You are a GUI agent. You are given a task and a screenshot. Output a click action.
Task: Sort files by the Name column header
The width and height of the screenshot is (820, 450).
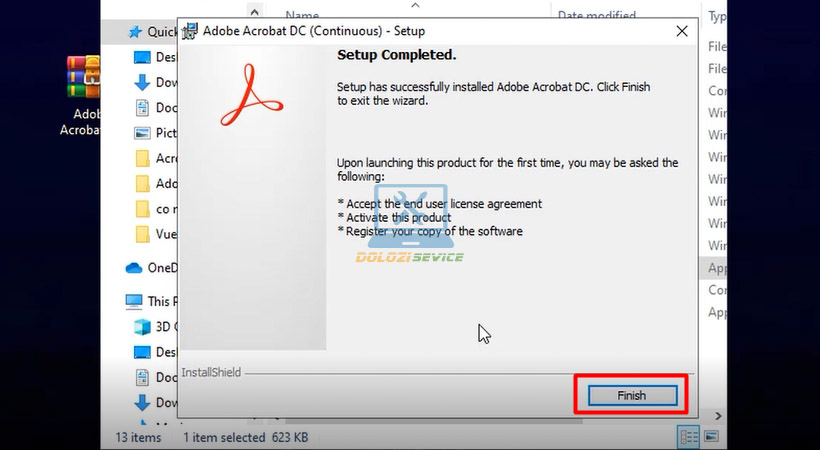coord(303,16)
